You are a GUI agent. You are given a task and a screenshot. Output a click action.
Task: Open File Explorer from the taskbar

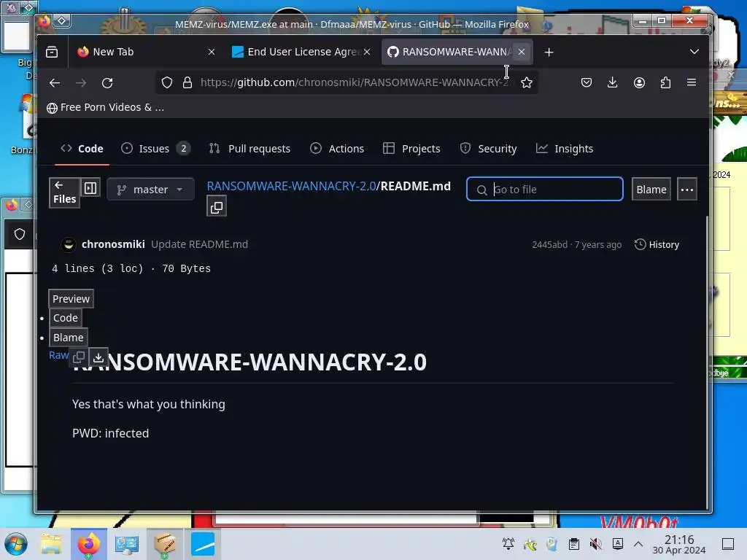click(51, 544)
